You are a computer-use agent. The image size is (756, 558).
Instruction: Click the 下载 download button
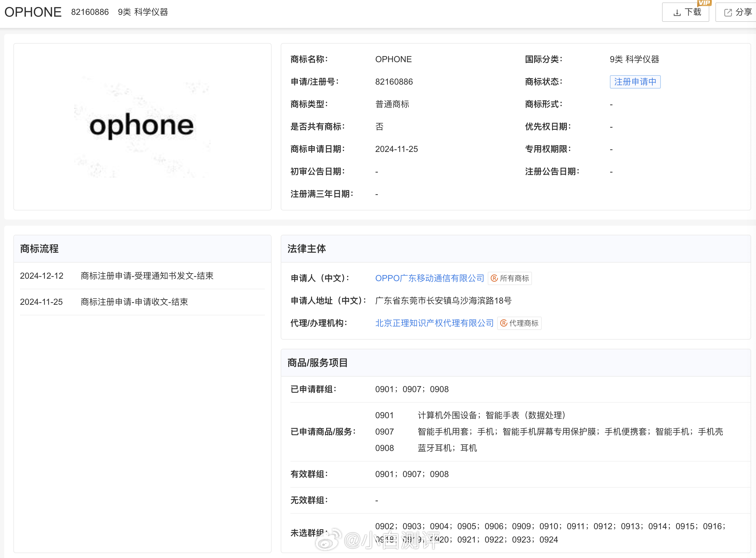click(685, 12)
